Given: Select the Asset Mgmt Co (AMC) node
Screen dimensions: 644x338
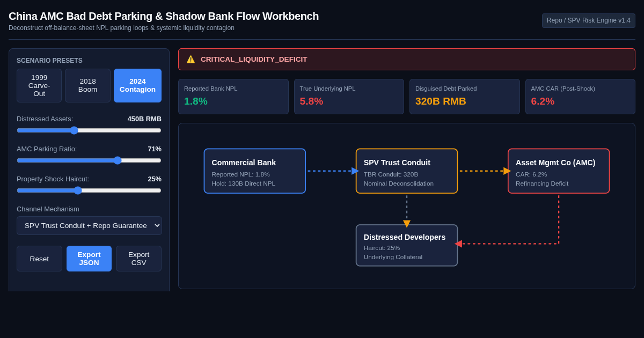Looking at the screenshot, I should pyautogui.click(x=559, y=171).
